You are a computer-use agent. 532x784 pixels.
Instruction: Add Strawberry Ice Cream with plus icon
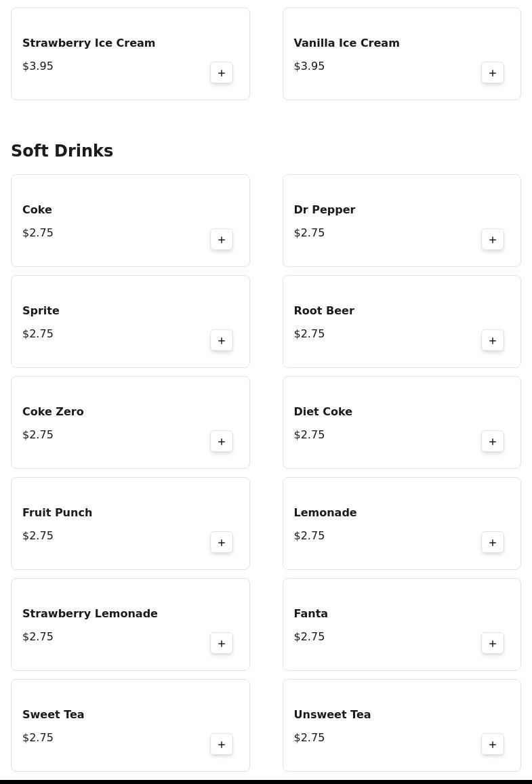point(222,73)
